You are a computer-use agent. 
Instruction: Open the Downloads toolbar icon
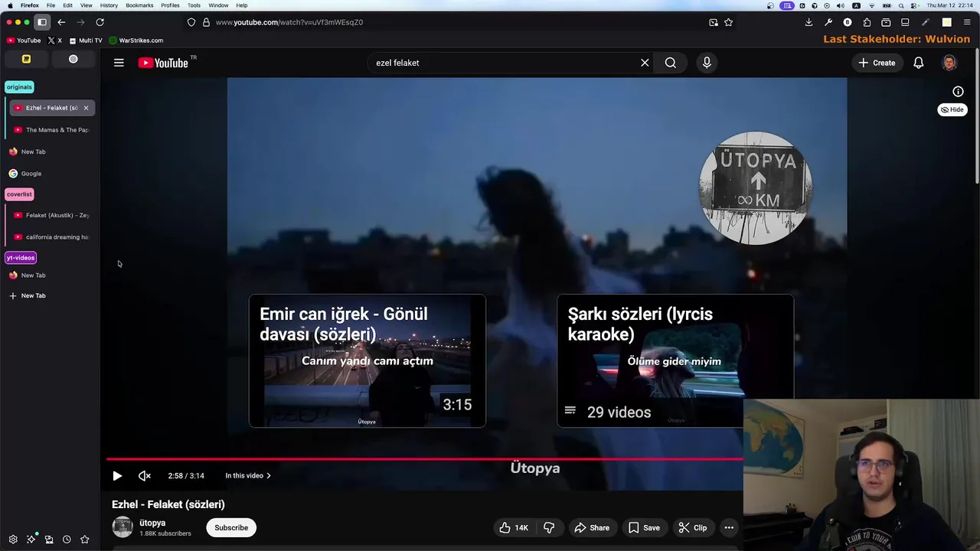point(808,22)
